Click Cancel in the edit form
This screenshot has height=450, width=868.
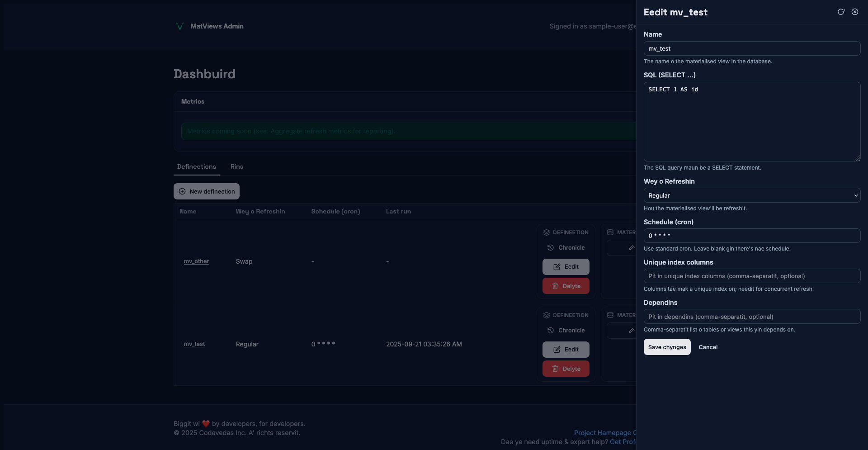click(708, 347)
